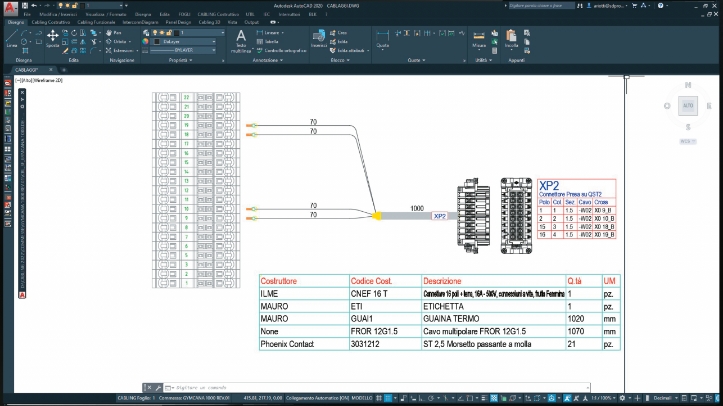Expand the Annotazione panel
This screenshot has height=406, width=723.
click(267, 60)
